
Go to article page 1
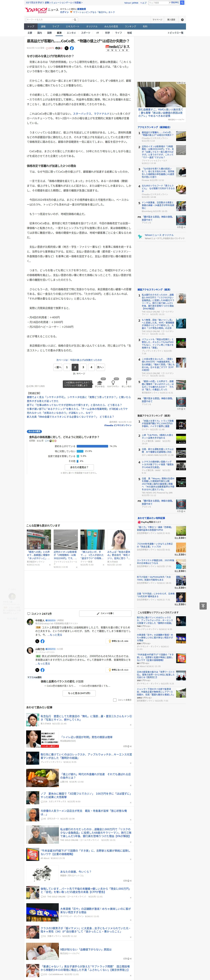tap(67, 367)
